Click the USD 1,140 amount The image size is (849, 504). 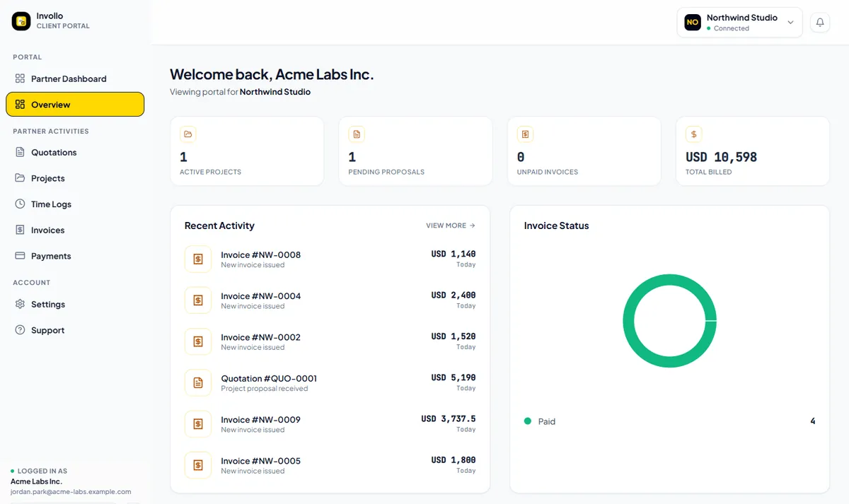click(454, 254)
